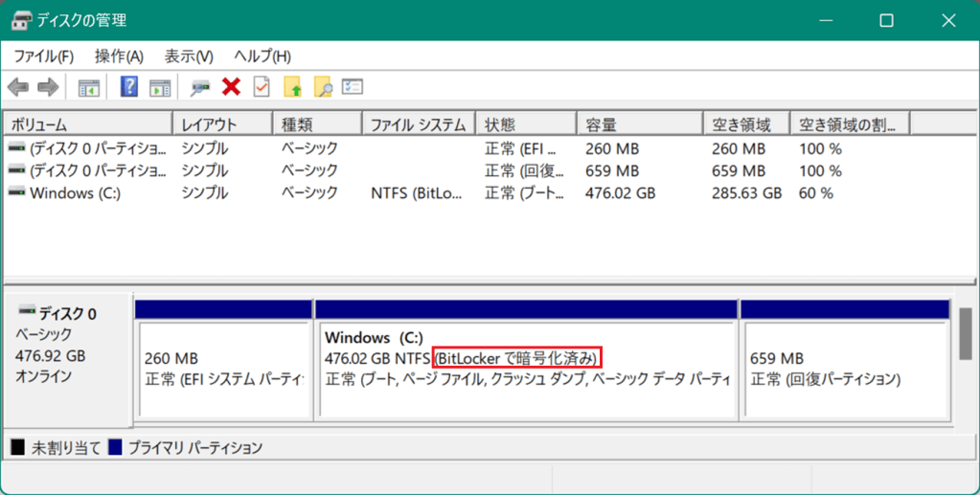This screenshot has height=495, width=980.
Task: Open the ファイル(F) menu
Action: (x=43, y=56)
